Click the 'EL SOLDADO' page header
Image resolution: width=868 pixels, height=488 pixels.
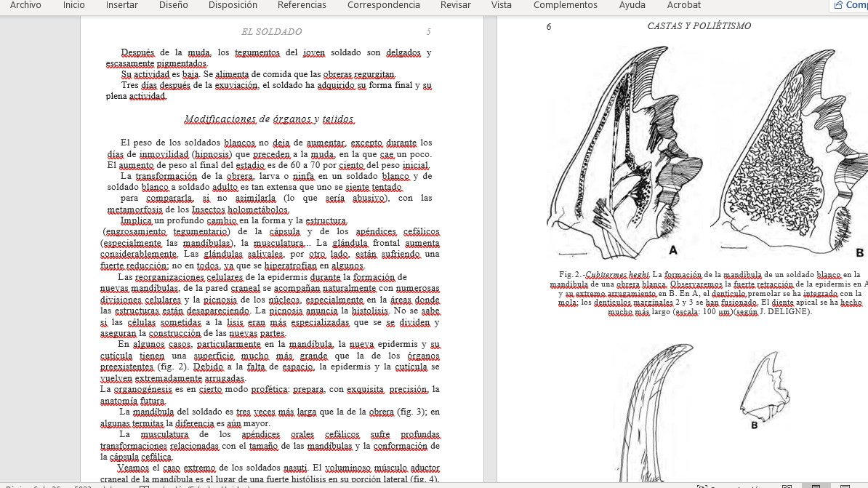pyautogui.click(x=271, y=32)
